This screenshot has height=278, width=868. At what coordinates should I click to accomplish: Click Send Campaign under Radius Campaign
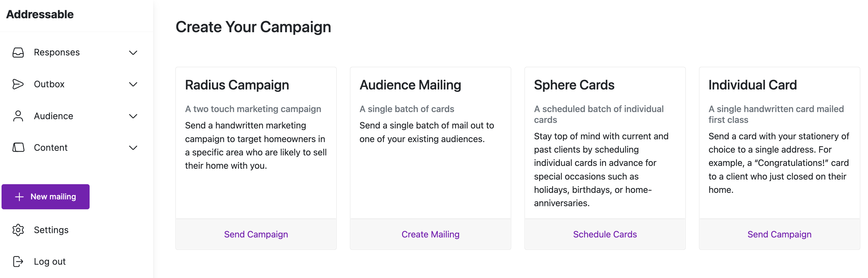(256, 234)
